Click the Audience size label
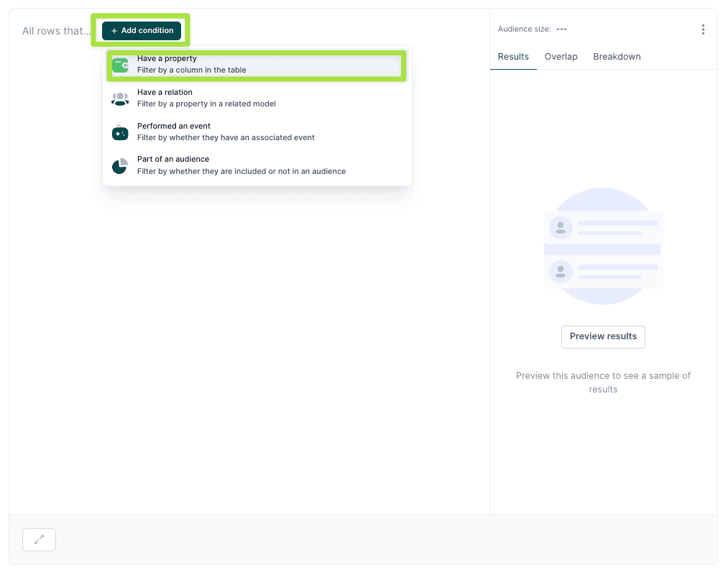 [x=524, y=29]
